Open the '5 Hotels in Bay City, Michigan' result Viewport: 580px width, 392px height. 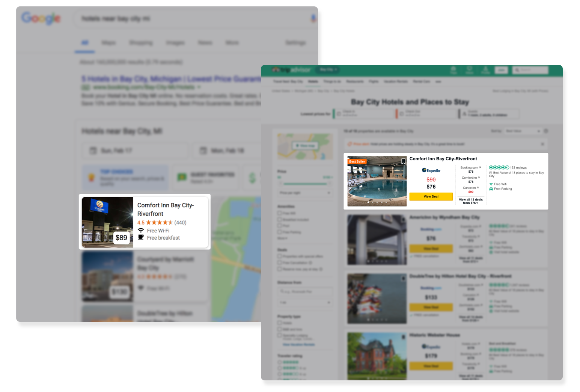click(x=172, y=79)
